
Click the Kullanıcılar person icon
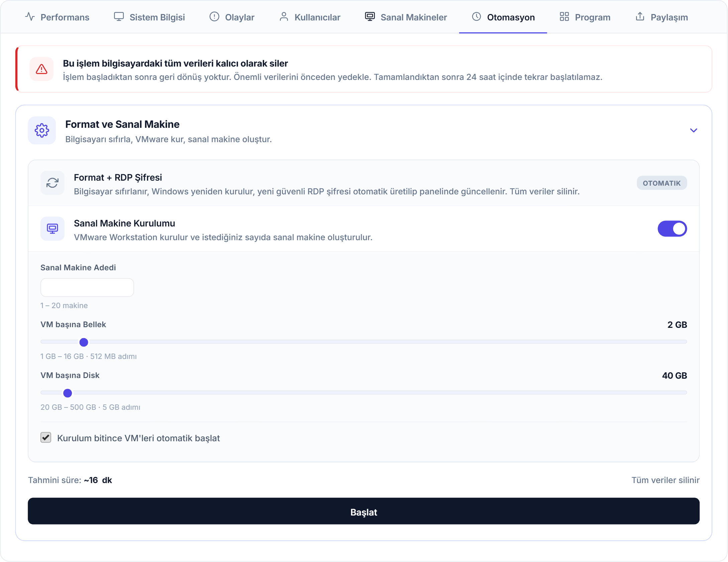(x=284, y=17)
